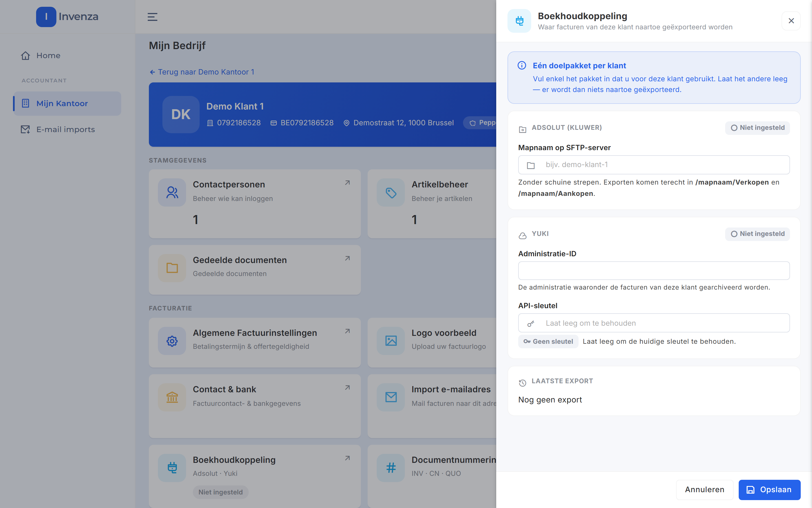Click the DK avatar for Demo Klant 1
This screenshot has width=812, height=508.
point(181,115)
